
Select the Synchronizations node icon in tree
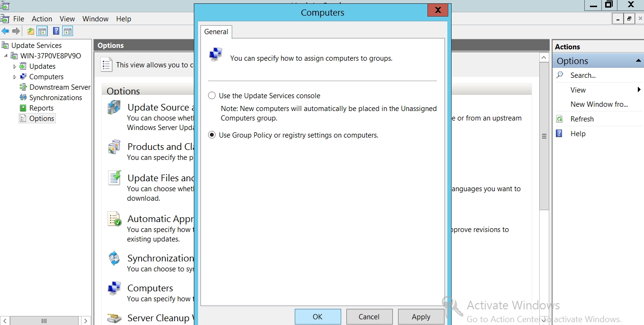[23, 98]
